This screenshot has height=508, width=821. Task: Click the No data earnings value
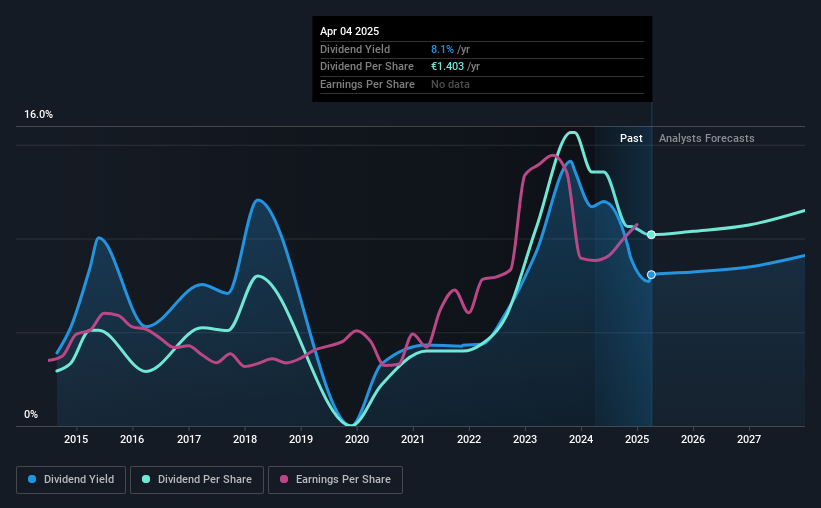coord(450,84)
